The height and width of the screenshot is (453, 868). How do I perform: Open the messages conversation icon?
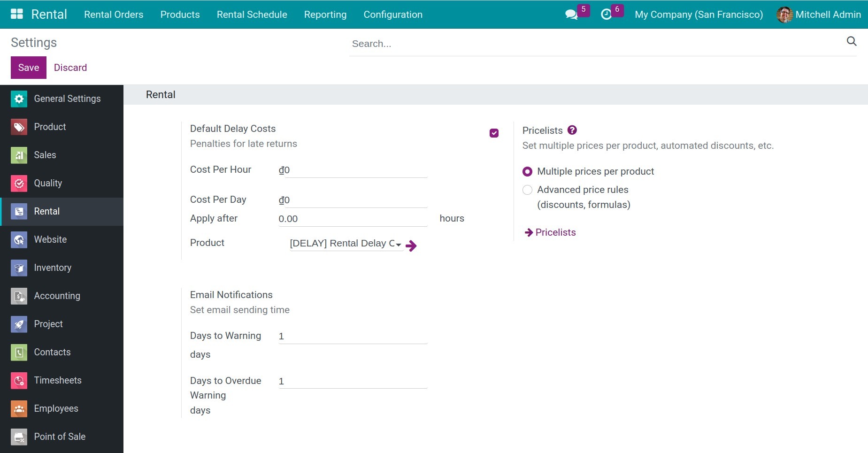(x=571, y=14)
